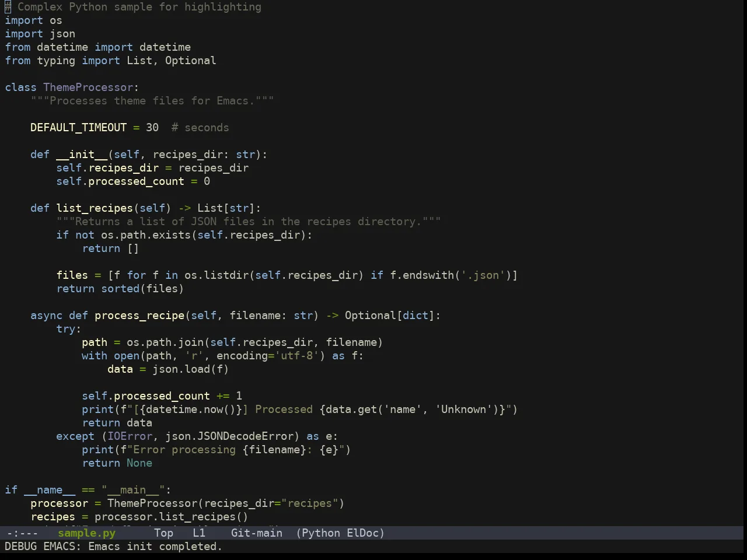
Task: Click recipes_dir="recipes" argument
Action: coord(271,503)
